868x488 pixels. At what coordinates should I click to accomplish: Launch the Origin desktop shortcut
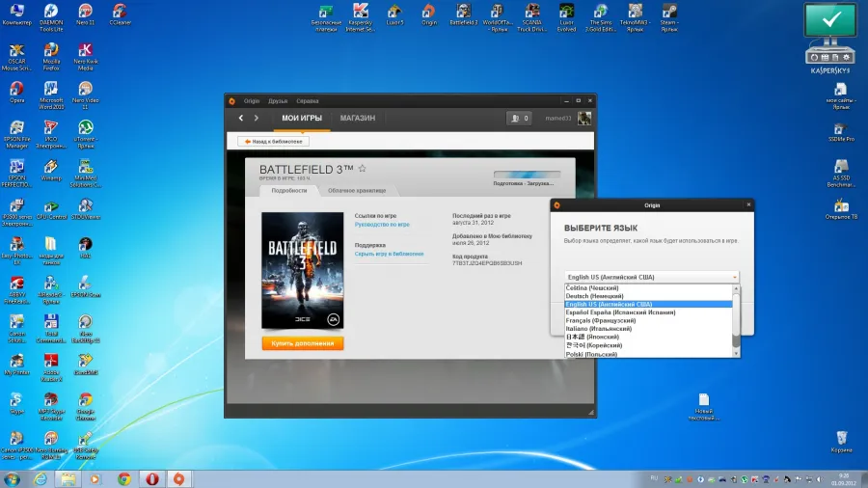[x=429, y=14]
